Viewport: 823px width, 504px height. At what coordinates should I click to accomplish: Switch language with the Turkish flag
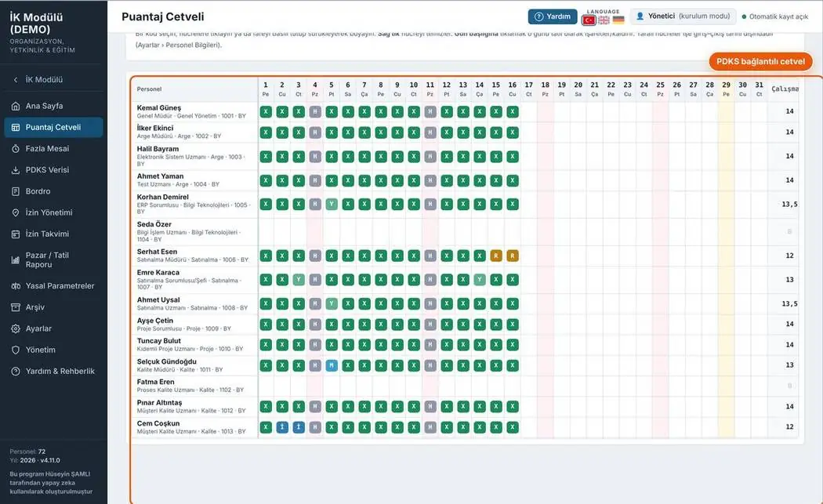[589, 20]
